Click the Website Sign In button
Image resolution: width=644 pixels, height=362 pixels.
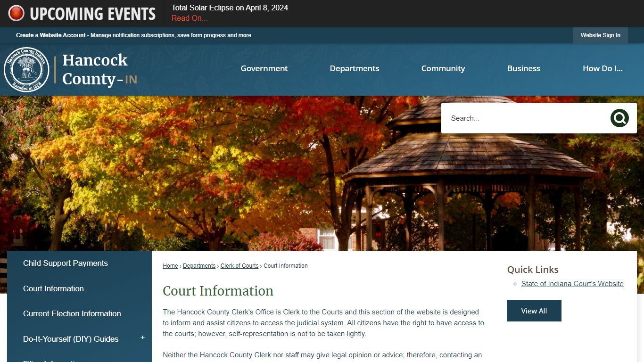600,35
